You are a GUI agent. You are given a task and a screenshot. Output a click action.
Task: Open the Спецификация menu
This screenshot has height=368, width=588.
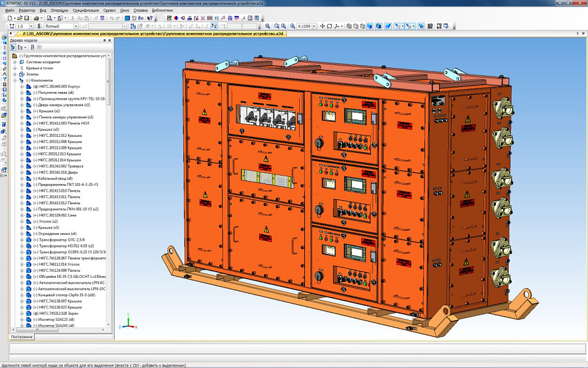point(85,10)
